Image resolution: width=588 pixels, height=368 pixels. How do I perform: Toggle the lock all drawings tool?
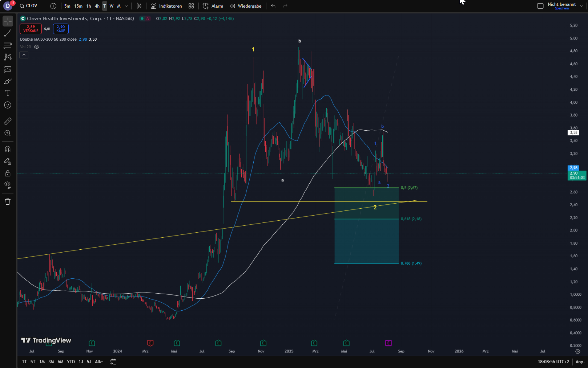(x=8, y=173)
